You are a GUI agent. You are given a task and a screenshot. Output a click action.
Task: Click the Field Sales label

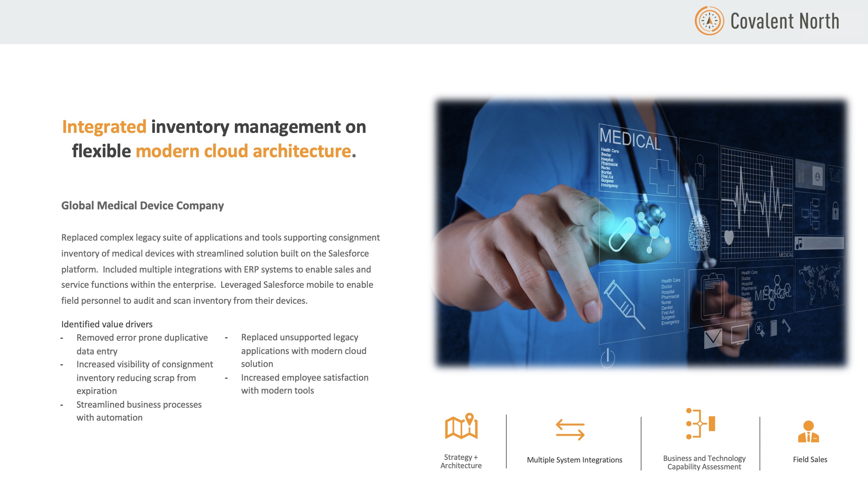tap(810, 459)
